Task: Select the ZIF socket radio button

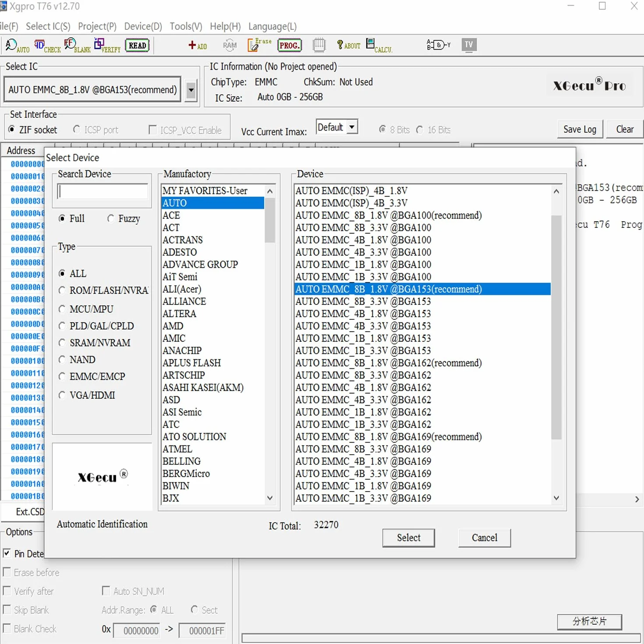Action: coord(12,129)
